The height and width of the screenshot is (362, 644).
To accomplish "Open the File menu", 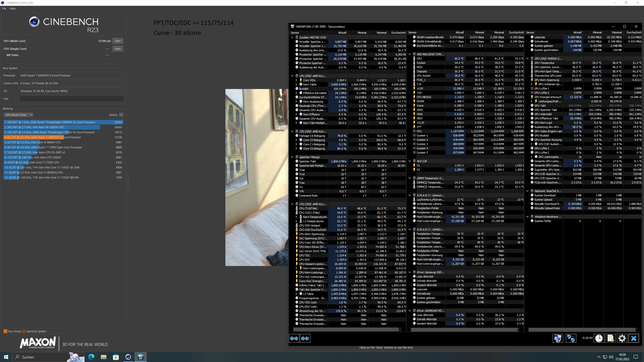I will pyautogui.click(x=4, y=9).
